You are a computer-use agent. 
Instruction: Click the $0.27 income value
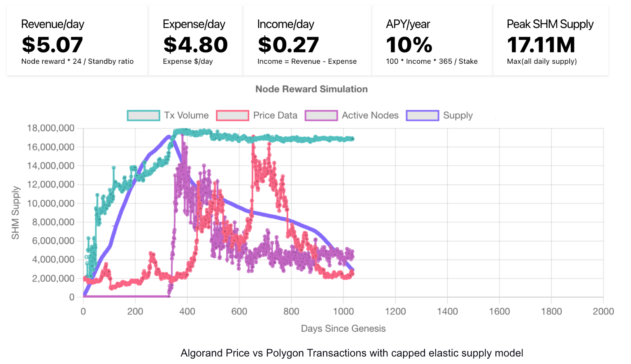289,45
